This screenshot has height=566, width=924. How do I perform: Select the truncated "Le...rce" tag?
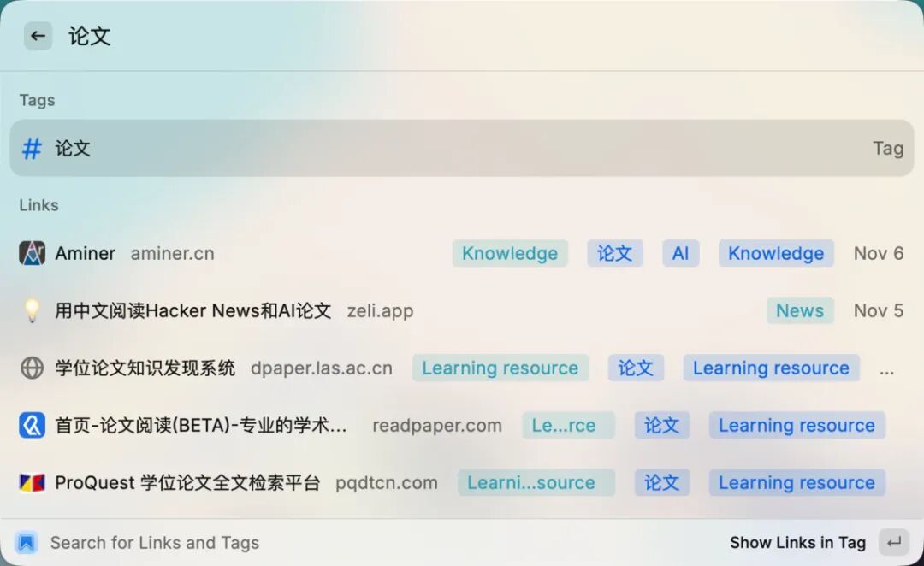[568, 425]
